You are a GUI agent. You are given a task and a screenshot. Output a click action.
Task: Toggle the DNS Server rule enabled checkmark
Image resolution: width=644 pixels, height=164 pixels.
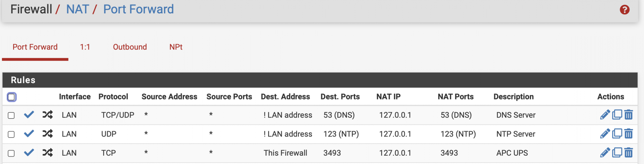click(29, 115)
